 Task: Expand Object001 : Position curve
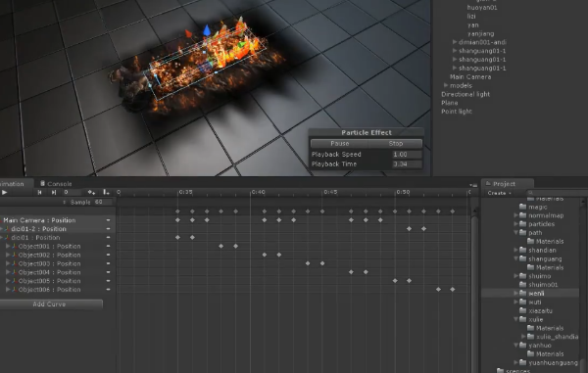(8, 246)
